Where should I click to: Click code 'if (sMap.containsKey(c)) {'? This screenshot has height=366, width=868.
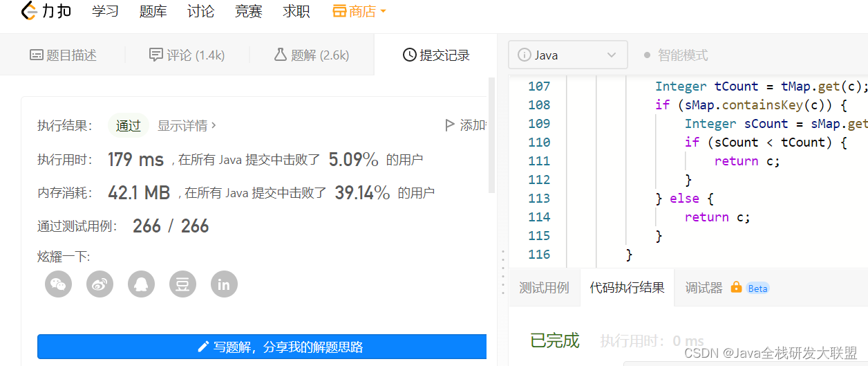coord(751,105)
